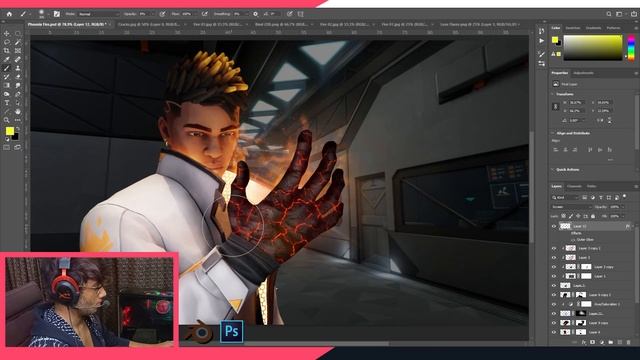The width and height of the screenshot is (640, 360).
Task: Open the smoothing options gear
Action: coord(256,14)
